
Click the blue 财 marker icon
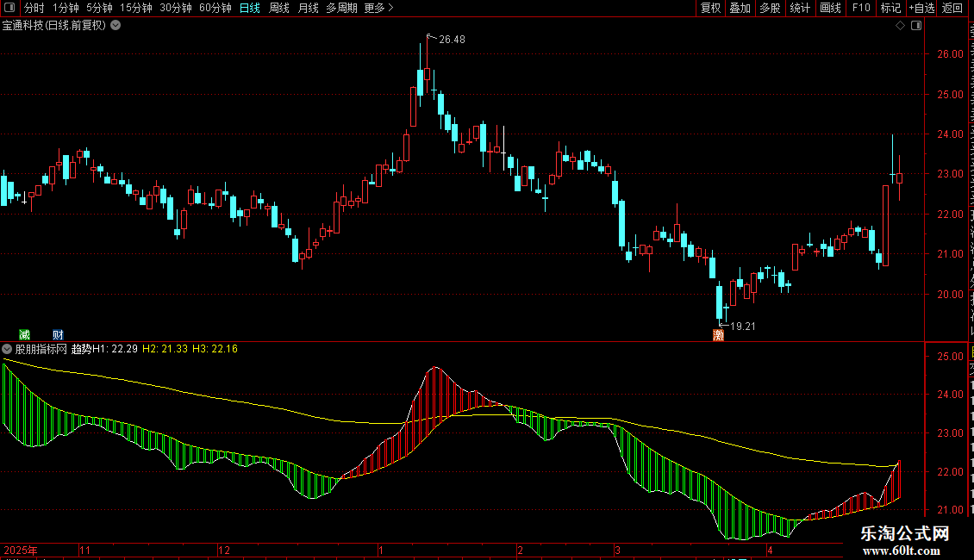tap(59, 334)
